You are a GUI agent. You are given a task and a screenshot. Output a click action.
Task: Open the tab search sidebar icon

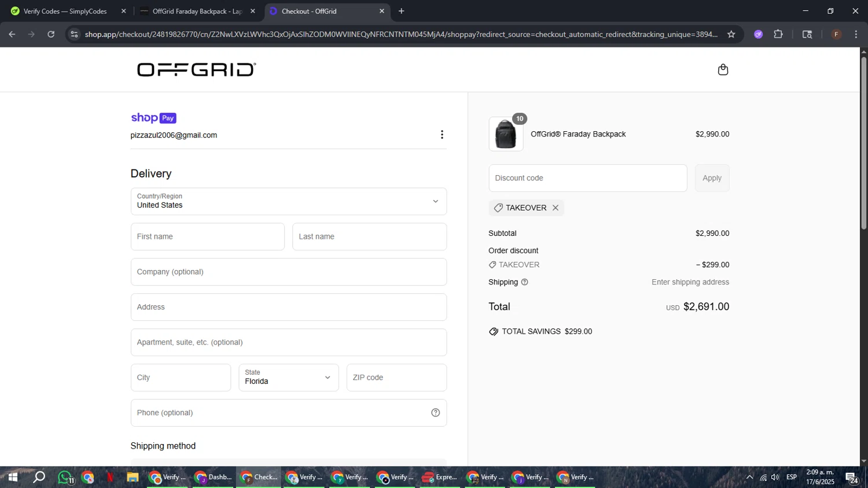pos(807,34)
